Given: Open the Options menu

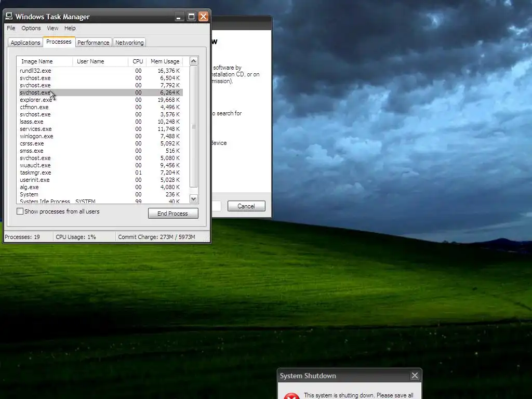Looking at the screenshot, I should click(31, 28).
